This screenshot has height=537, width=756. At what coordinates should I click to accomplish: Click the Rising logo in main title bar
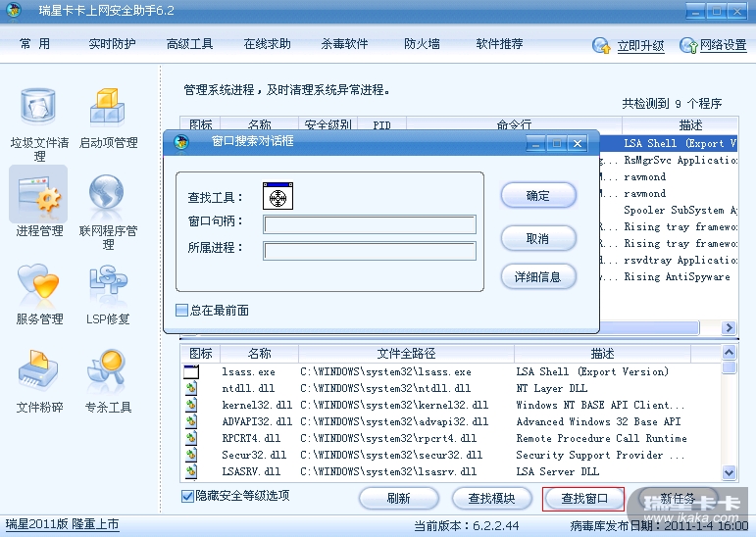14,10
